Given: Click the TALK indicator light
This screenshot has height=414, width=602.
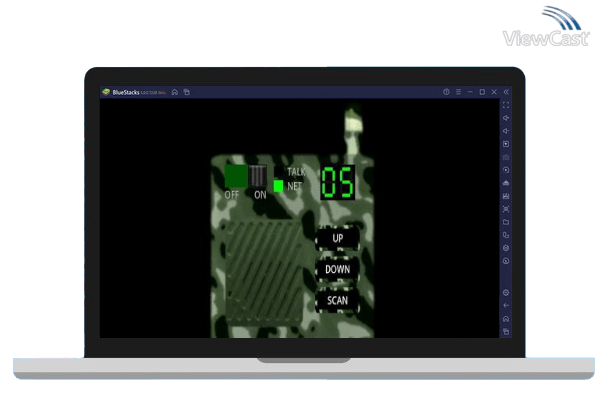Looking at the screenshot, I should pyautogui.click(x=279, y=172).
